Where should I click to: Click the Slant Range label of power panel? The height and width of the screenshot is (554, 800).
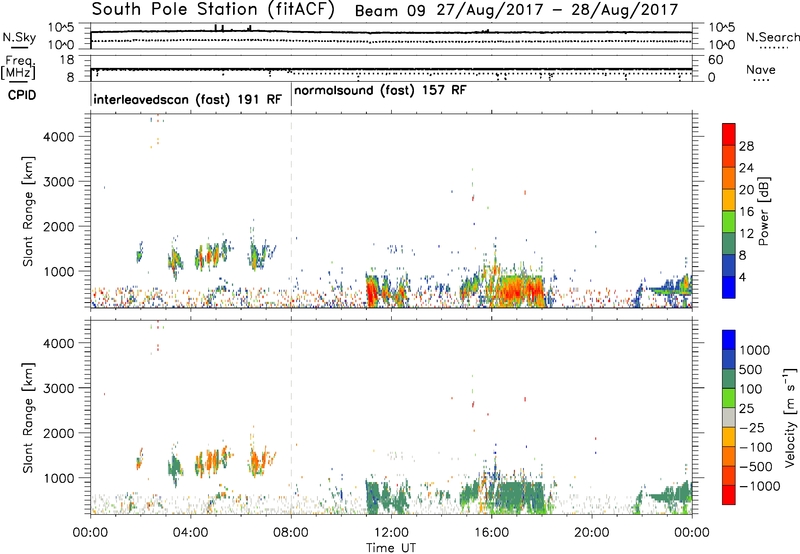pos(28,211)
